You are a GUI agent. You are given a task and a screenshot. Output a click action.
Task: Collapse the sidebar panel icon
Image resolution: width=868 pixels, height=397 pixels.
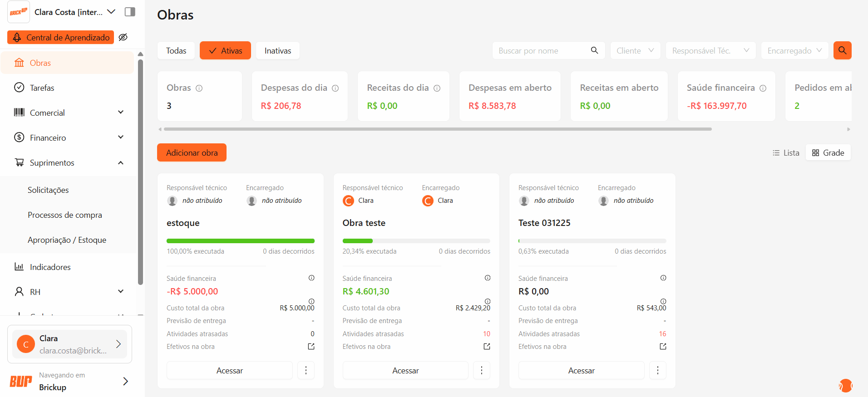pos(130,12)
